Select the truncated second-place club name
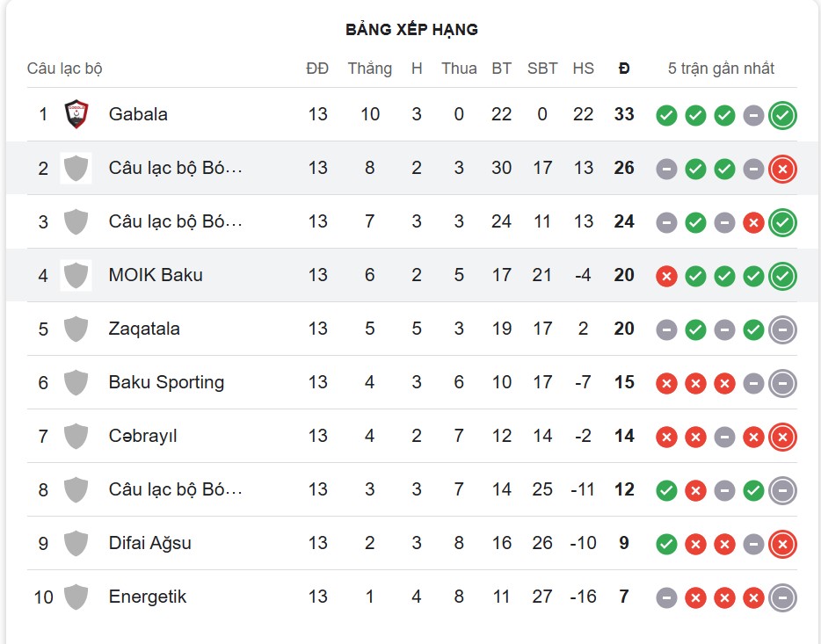 (x=175, y=168)
